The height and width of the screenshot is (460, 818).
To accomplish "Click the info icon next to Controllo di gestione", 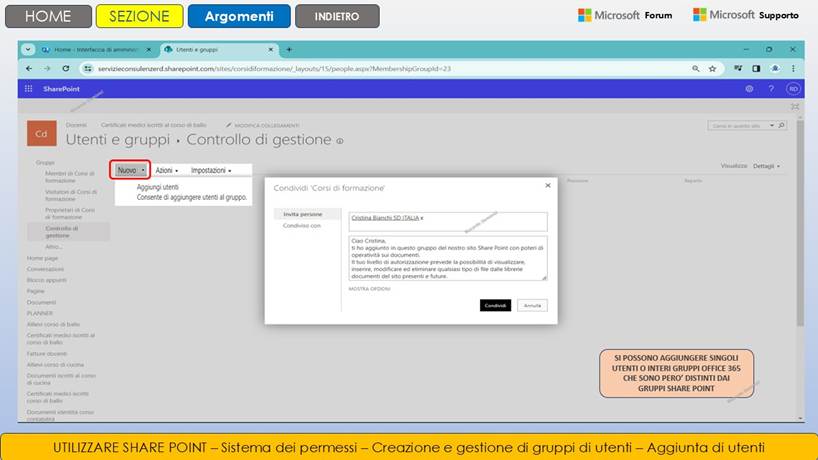I will pyautogui.click(x=340, y=141).
